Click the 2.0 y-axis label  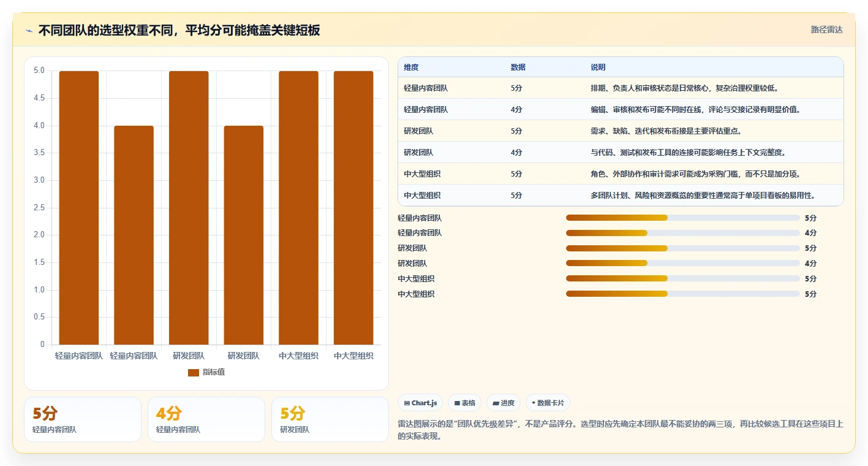click(39, 235)
